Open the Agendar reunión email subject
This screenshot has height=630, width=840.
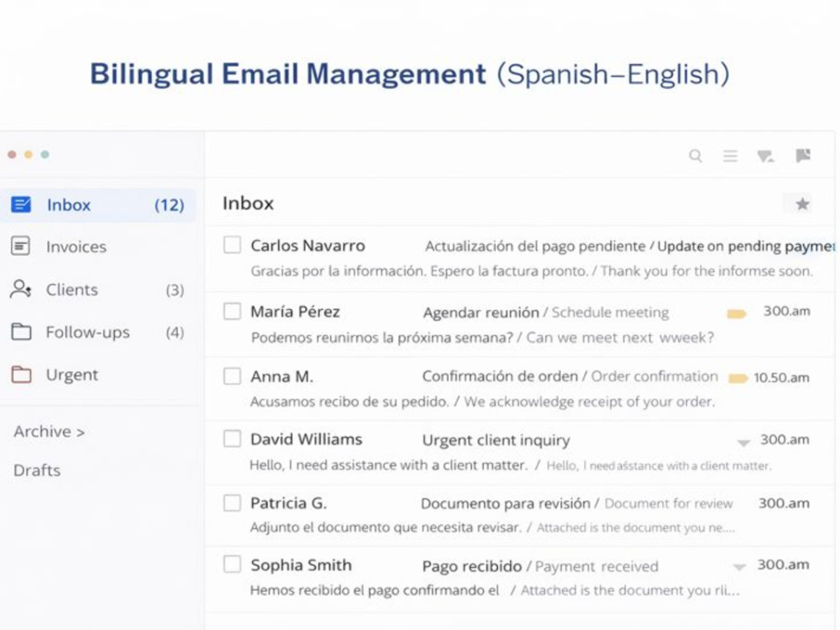coord(481,312)
